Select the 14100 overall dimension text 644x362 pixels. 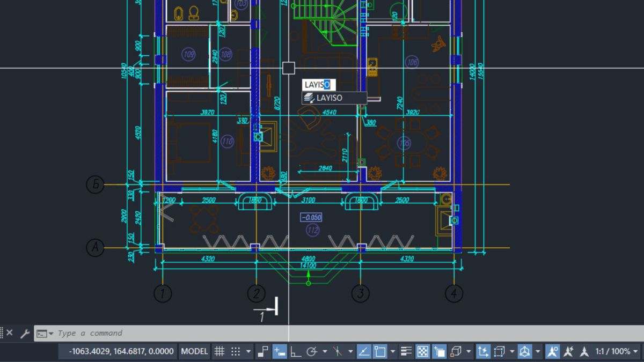308,265
